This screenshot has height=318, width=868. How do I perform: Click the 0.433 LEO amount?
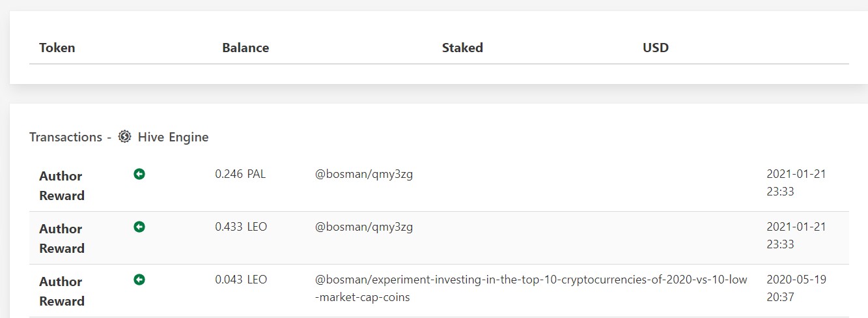pyautogui.click(x=241, y=227)
